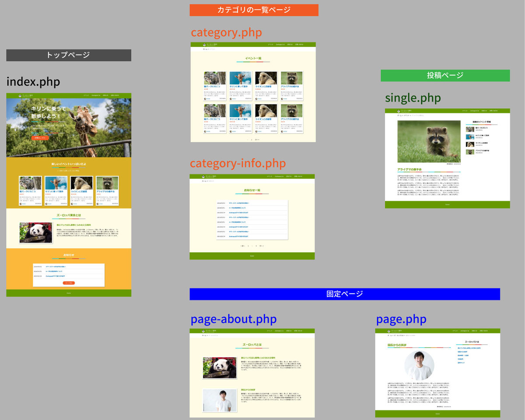Open the 次へ pagination link on category.php
Image resolution: width=525 pixels, height=420 pixels.
[x=257, y=140]
